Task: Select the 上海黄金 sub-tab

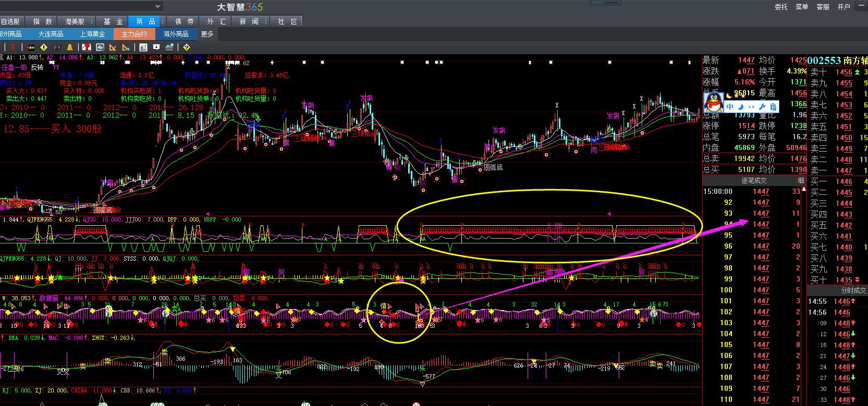Action: click(92, 34)
